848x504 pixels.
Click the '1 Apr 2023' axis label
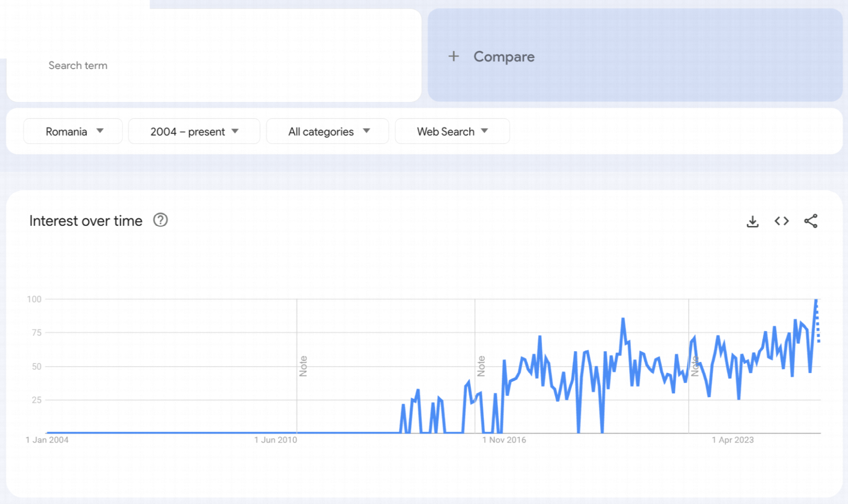[x=733, y=440]
